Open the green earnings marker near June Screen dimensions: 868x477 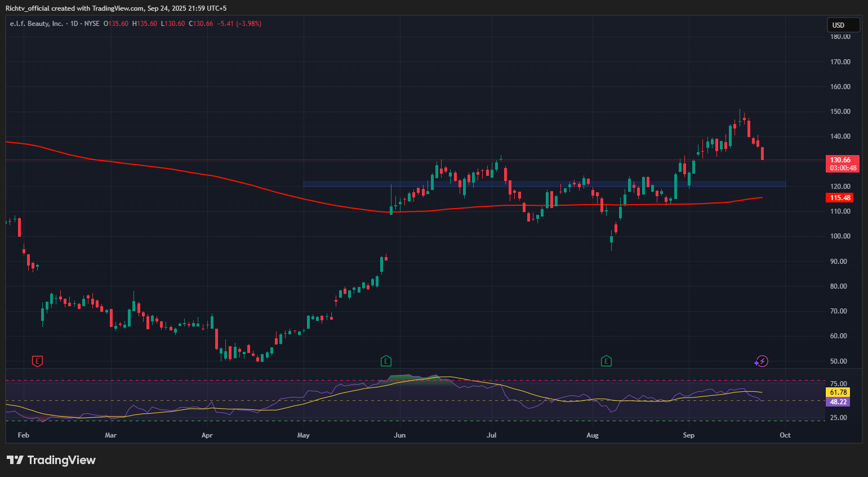click(386, 361)
